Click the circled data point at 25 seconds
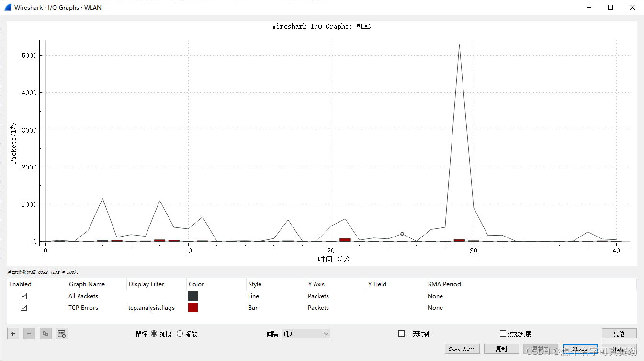 (402, 234)
